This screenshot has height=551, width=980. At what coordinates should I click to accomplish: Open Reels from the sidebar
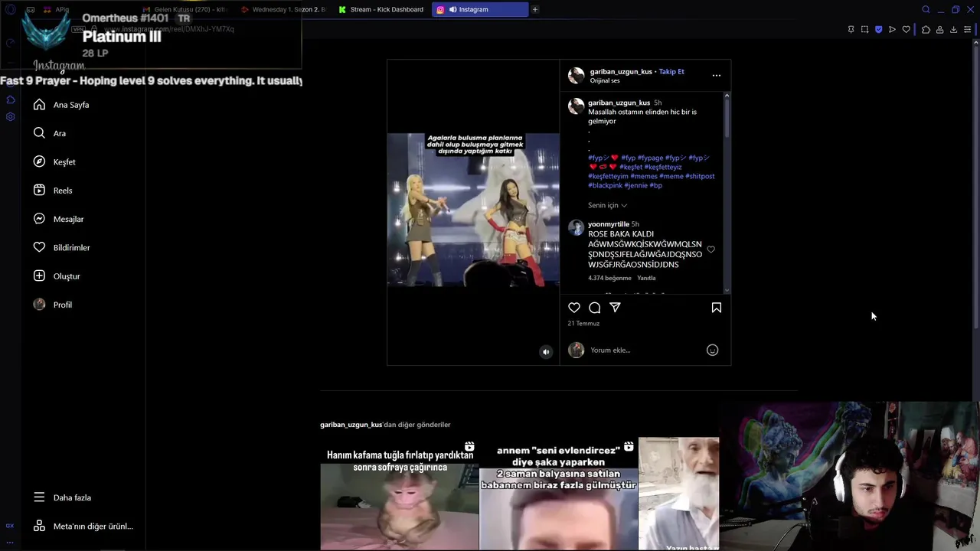53,191
